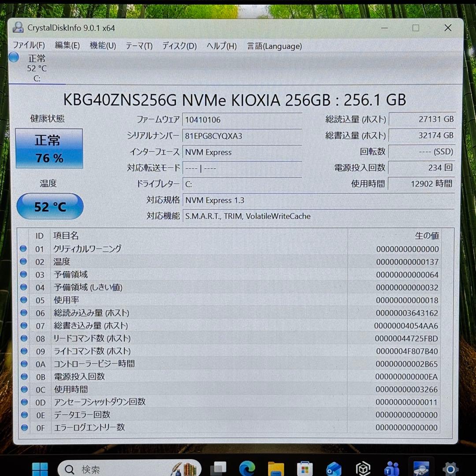Open the 機能(U) function menu
Image resolution: width=476 pixels, height=476 pixels.
(103, 46)
